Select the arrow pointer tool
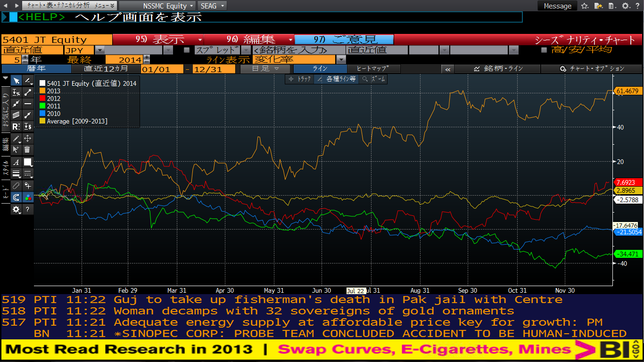Viewport: 644px width, 362px height. pos(16,81)
